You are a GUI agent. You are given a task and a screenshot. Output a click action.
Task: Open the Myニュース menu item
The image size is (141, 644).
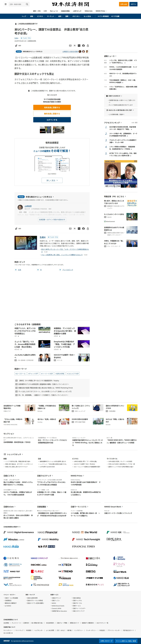[54, 11]
